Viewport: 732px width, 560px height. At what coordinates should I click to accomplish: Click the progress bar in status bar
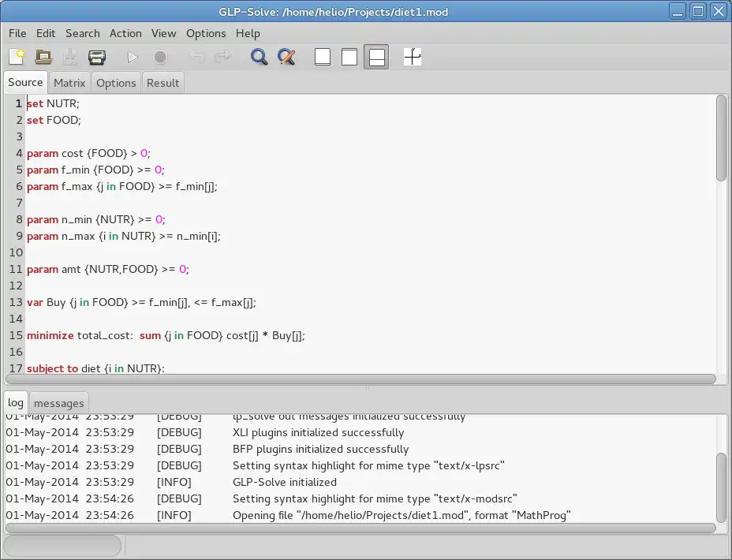click(x=62, y=546)
